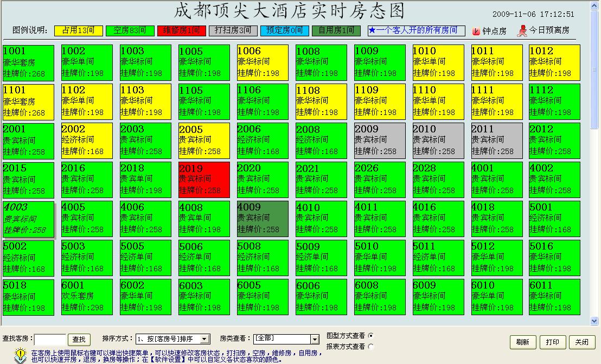Click the today's expected checkout person icon

pyautogui.click(x=522, y=31)
